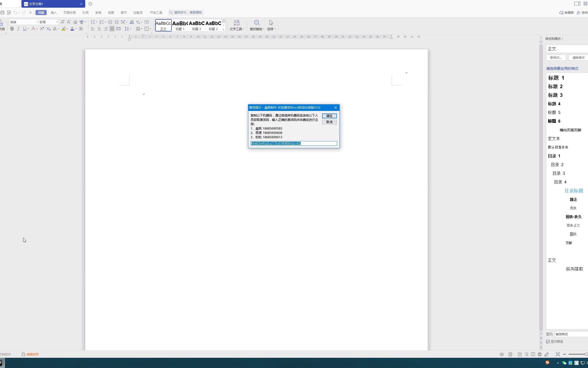Toggle bold formatting

12,29
